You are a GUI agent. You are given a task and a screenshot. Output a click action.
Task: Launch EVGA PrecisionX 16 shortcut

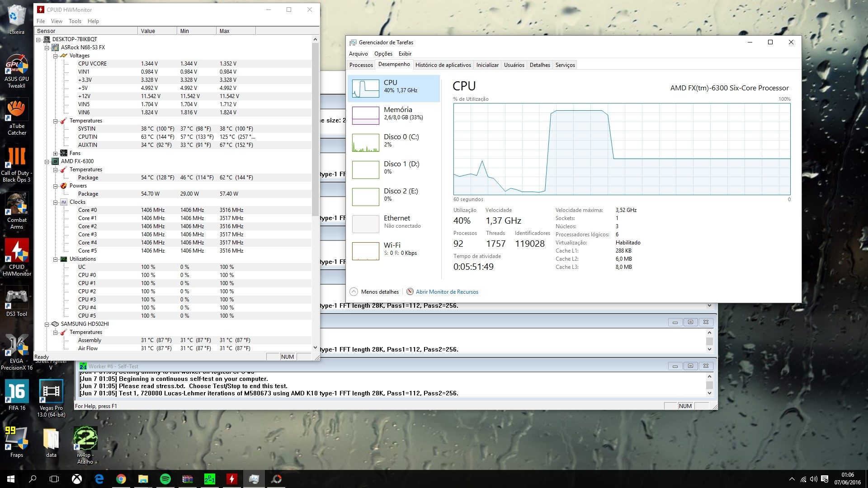click(17, 352)
